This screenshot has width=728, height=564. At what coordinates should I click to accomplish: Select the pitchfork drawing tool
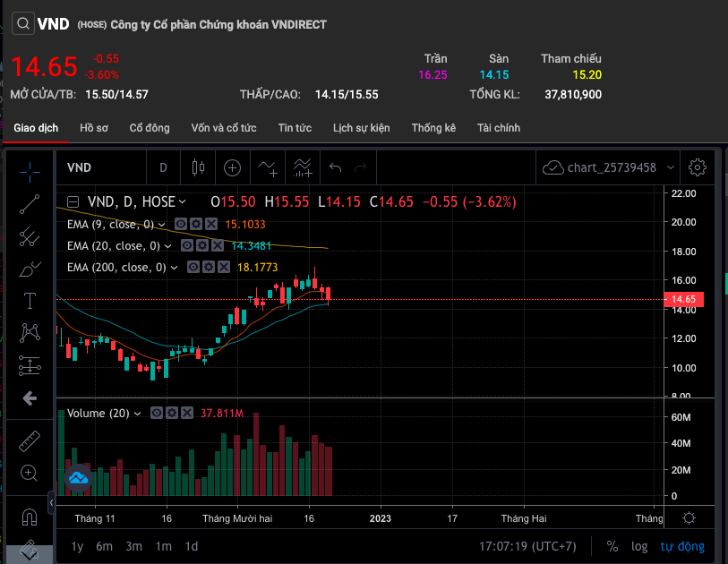click(x=30, y=236)
